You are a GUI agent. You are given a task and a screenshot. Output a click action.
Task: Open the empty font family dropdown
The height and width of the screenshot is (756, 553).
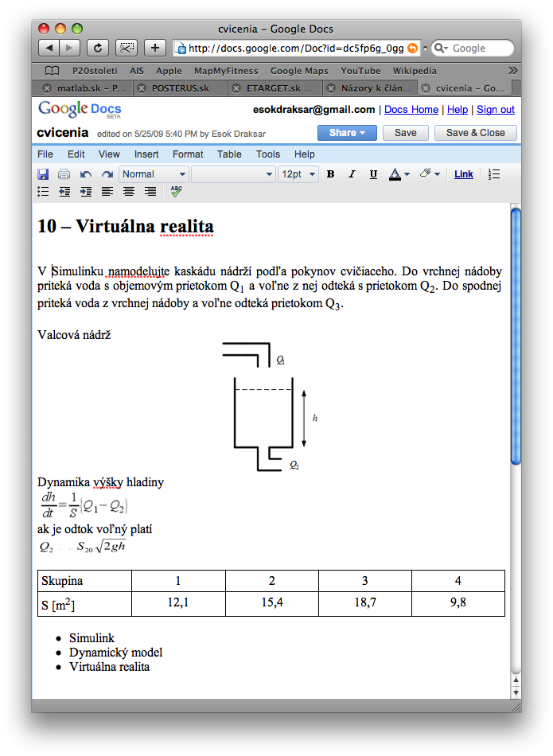pos(233,174)
